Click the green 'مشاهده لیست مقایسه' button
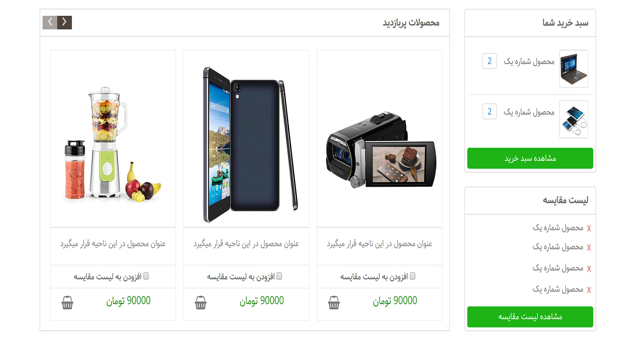 [530, 317]
